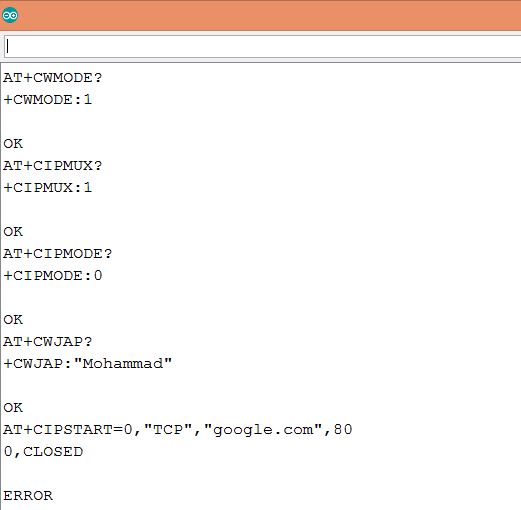Click the AT+CWMODE? command line
The image size is (521, 510).
53,78
